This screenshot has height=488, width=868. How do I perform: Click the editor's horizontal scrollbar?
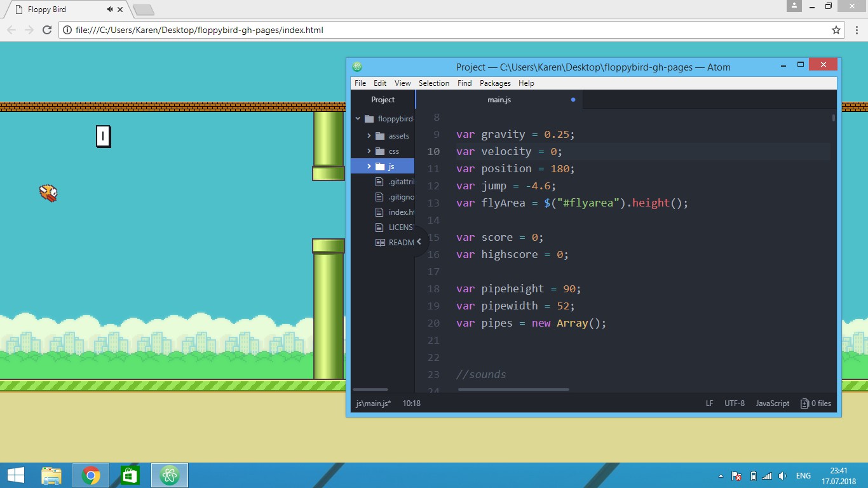(513, 390)
